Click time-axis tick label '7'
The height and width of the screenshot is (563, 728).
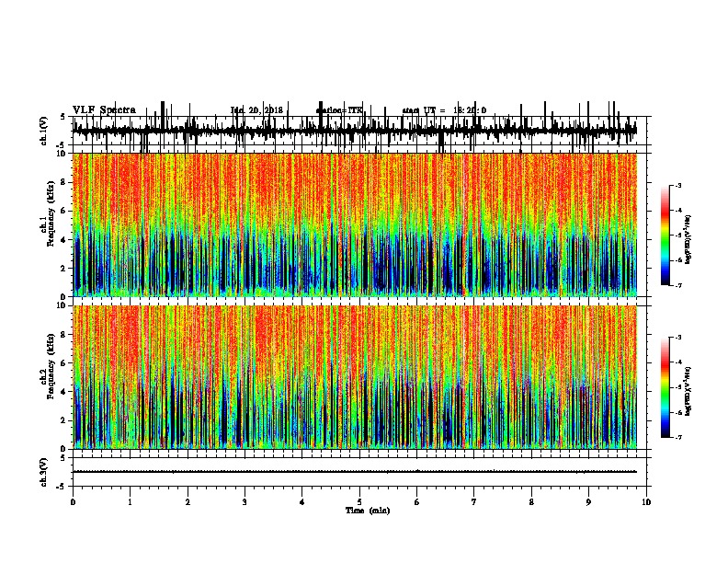[x=474, y=502]
